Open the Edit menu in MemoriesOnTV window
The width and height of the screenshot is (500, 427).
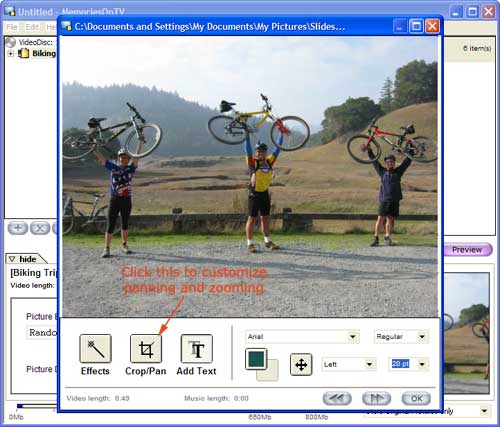pyautogui.click(x=32, y=27)
